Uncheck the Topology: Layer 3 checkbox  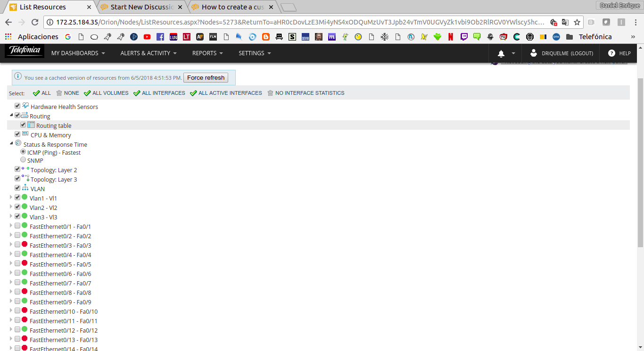pyautogui.click(x=17, y=179)
